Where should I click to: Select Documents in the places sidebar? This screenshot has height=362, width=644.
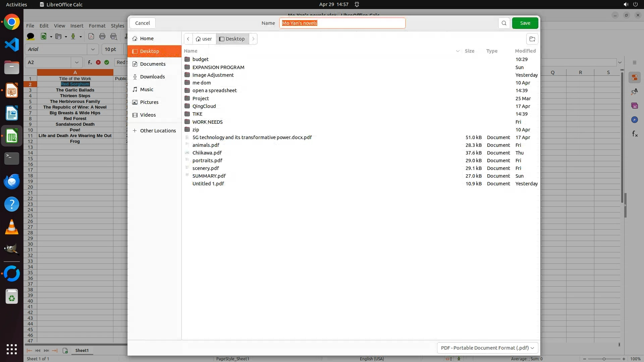click(x=153, y=64)
